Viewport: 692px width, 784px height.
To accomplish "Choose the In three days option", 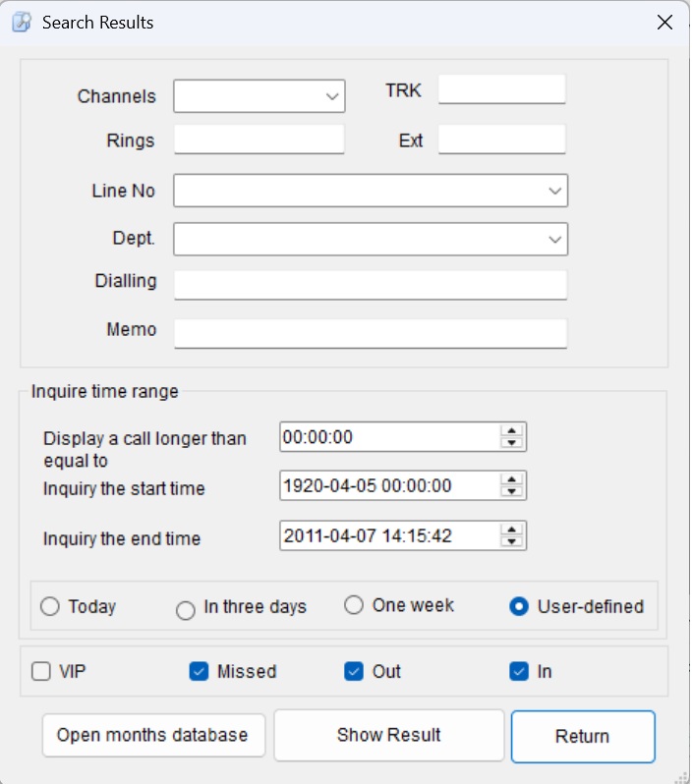I will (x=185, y=611).
